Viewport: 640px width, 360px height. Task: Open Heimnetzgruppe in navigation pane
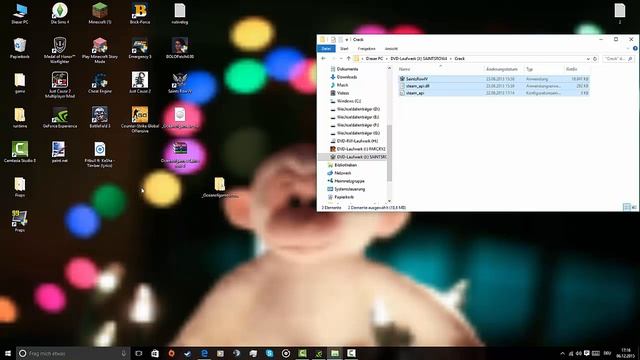tap(349, 181)
